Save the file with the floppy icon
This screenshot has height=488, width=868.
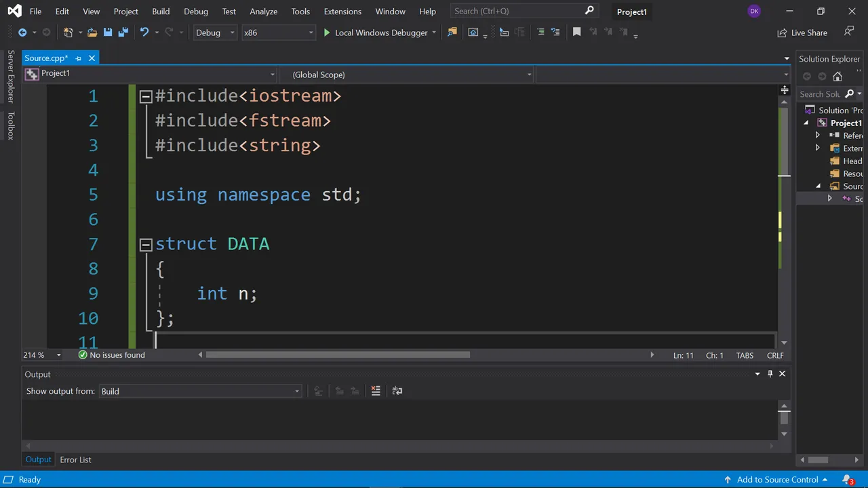coord(108,33)
